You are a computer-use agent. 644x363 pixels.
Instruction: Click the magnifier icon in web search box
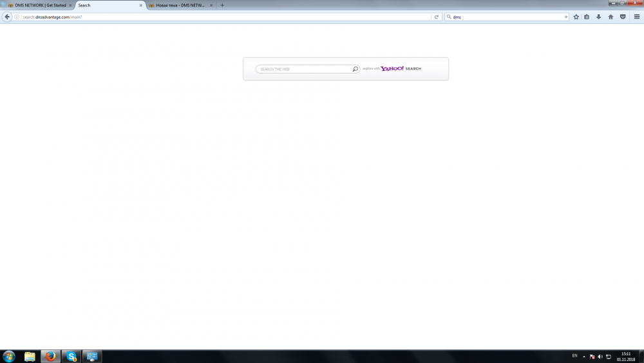pyautogui.click(x=355, y=69)
